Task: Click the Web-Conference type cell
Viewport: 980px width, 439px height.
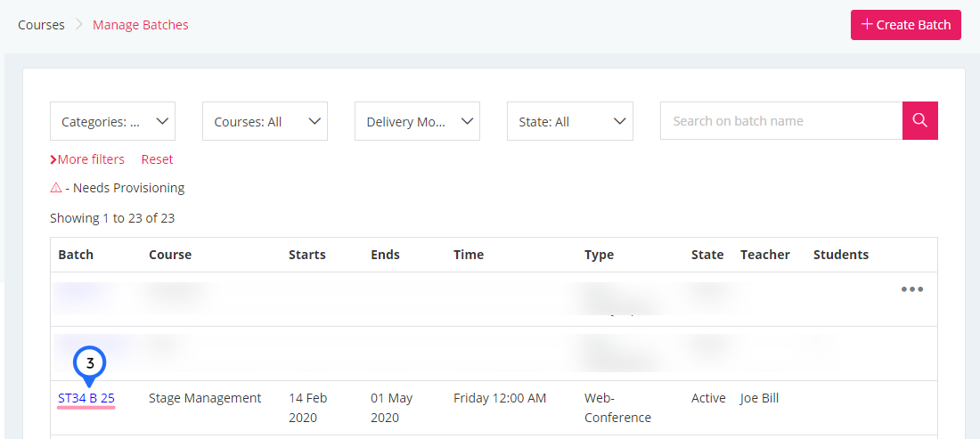Action: 617,407
